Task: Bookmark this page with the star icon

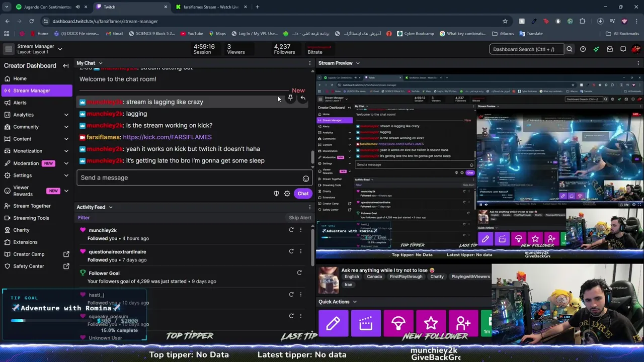Action: click(505, 21)
